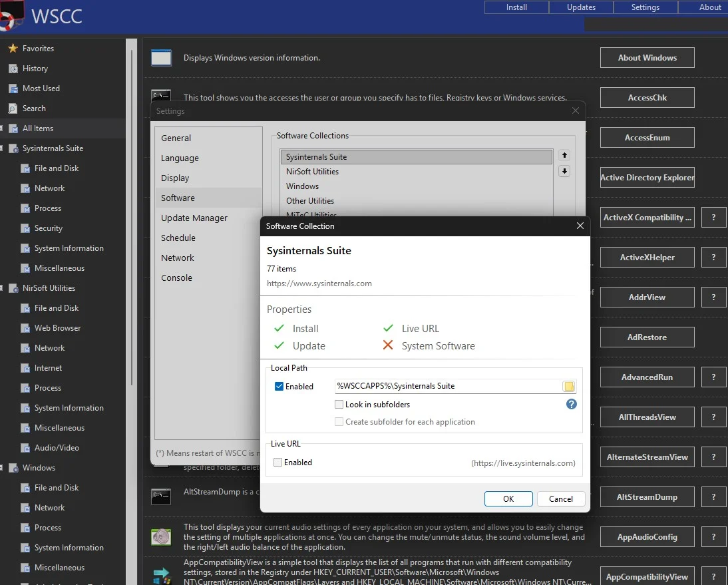Image resolution: width=728 pixels, height=585 pixels.
Task: Launch About Windows button
Action: click(647, 58)
